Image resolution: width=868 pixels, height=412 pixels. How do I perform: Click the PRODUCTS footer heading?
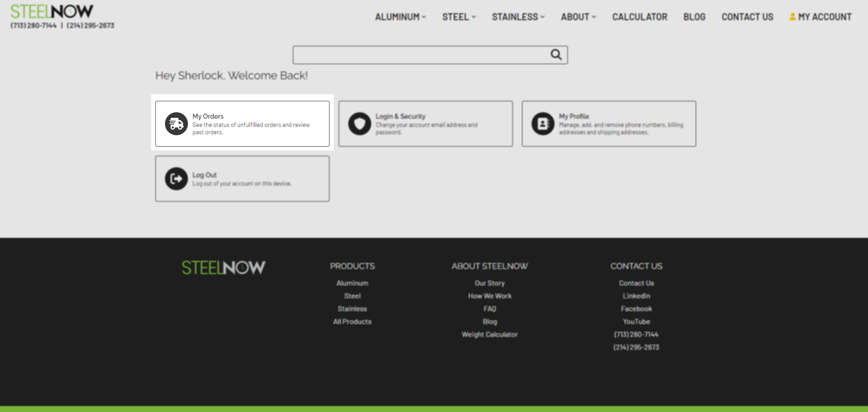352,266
